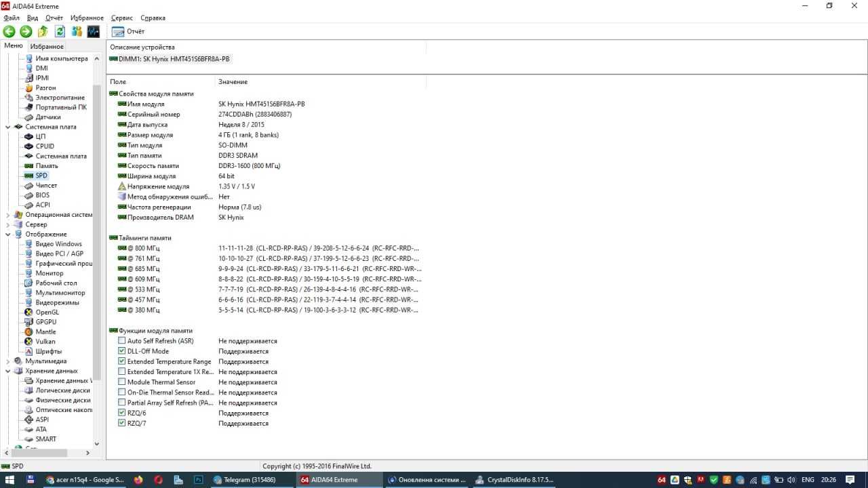Click sidebar horizontal scrollbar right arrow
The image size is (868, 488).
[x=87, y=453]
